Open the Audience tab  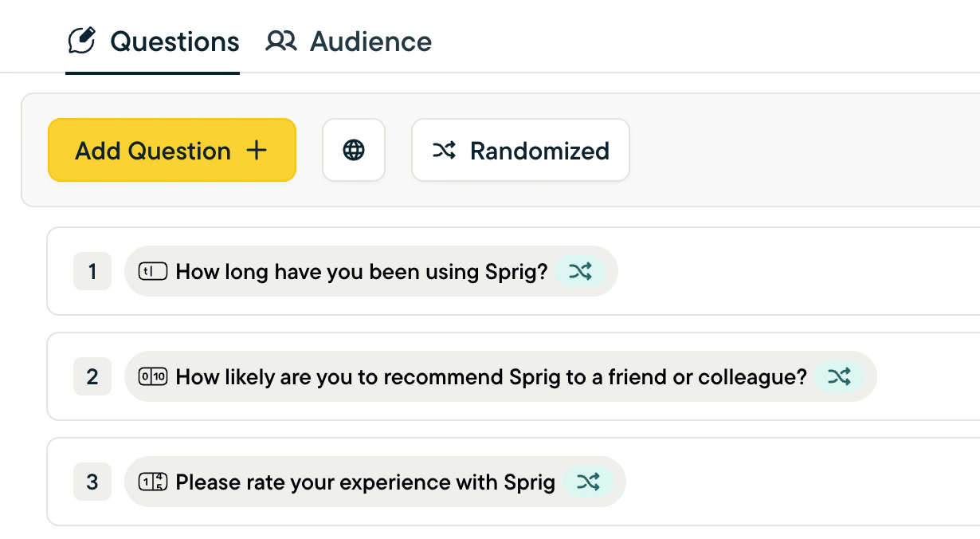pos(349,41)
